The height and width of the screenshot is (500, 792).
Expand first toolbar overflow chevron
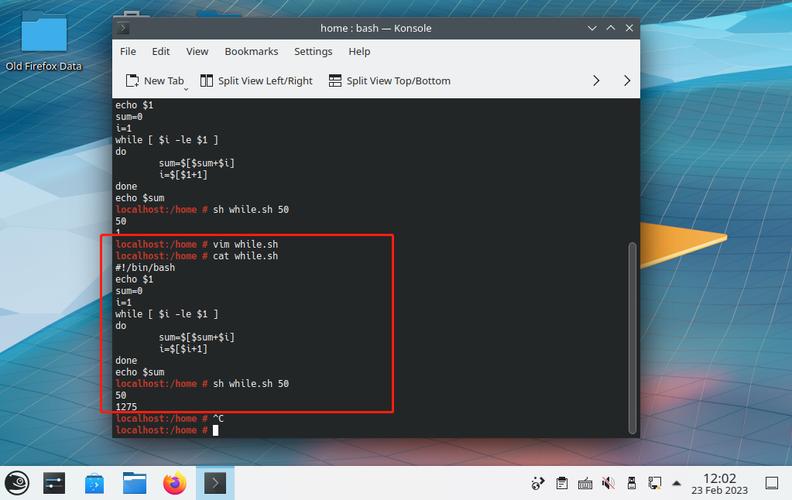click(596, 81)
